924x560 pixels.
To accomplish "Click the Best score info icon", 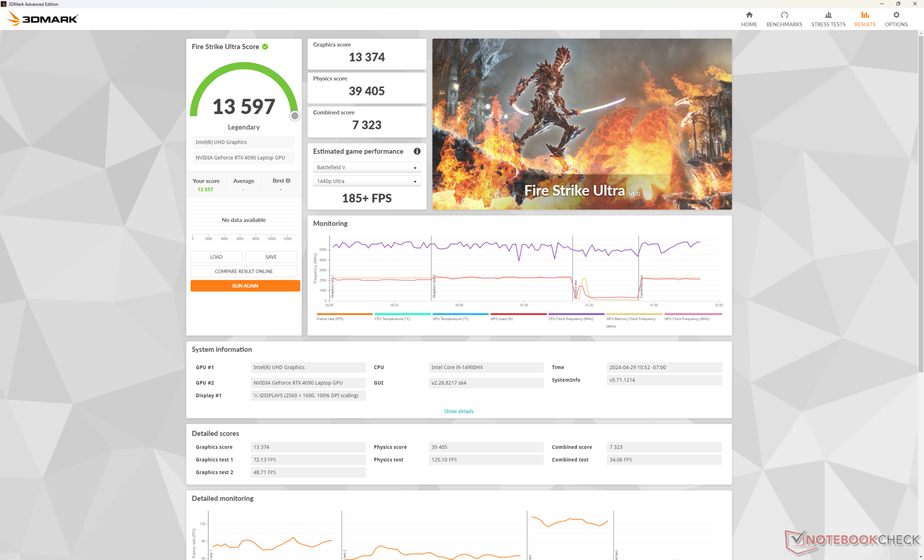I will tap(288, 181).
